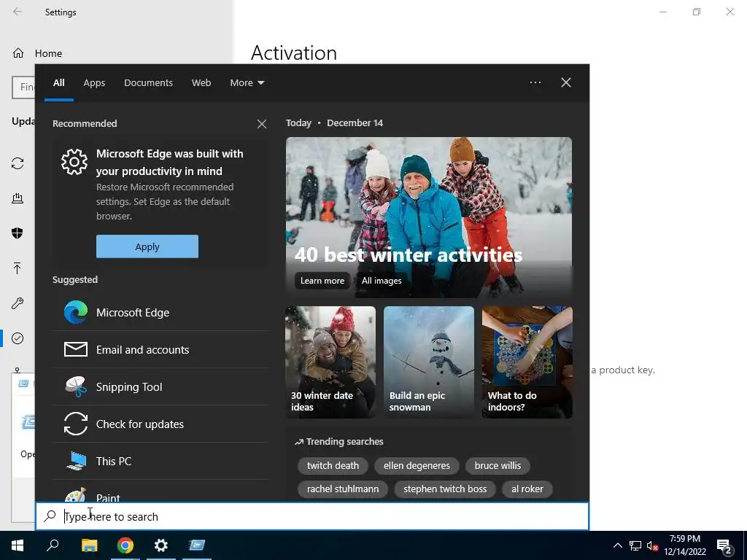Search trending topic twitch death
The image size is (747, 560).
click(x=333, y=466)
